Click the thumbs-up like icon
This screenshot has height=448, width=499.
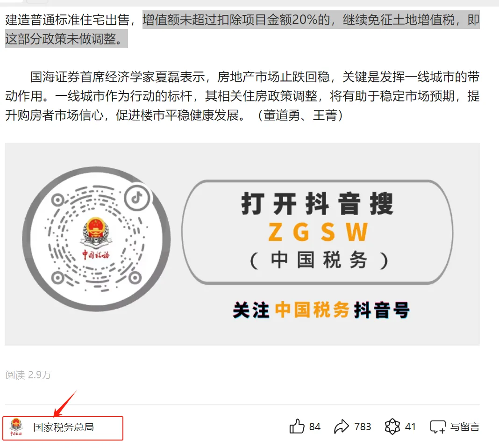pyautogui.click(x=297, y=426)
